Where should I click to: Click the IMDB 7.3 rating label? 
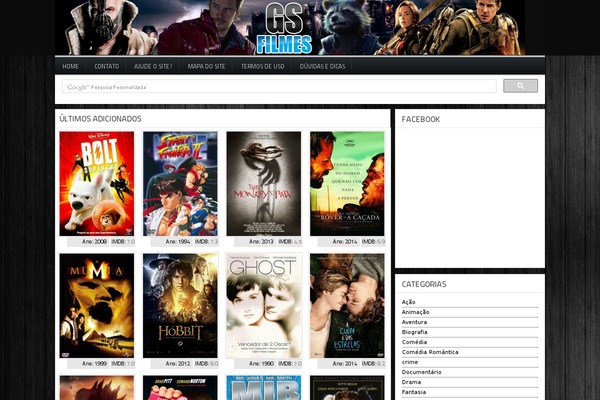pyautogui.click(x=206, y=242)
